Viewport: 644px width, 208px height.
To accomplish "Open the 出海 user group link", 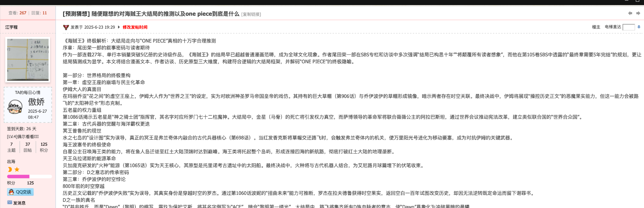I will click(11, 162).
